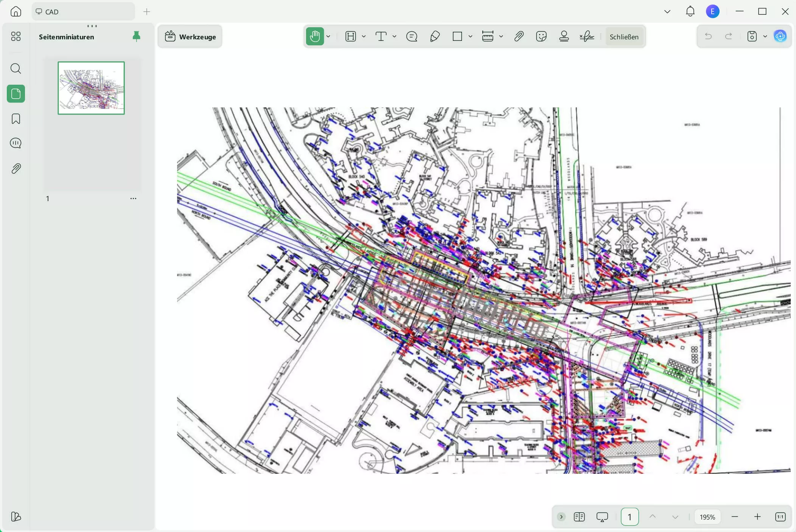Open the Werkzeuge menu
796x532 pixels.
[x=190, y=36]
